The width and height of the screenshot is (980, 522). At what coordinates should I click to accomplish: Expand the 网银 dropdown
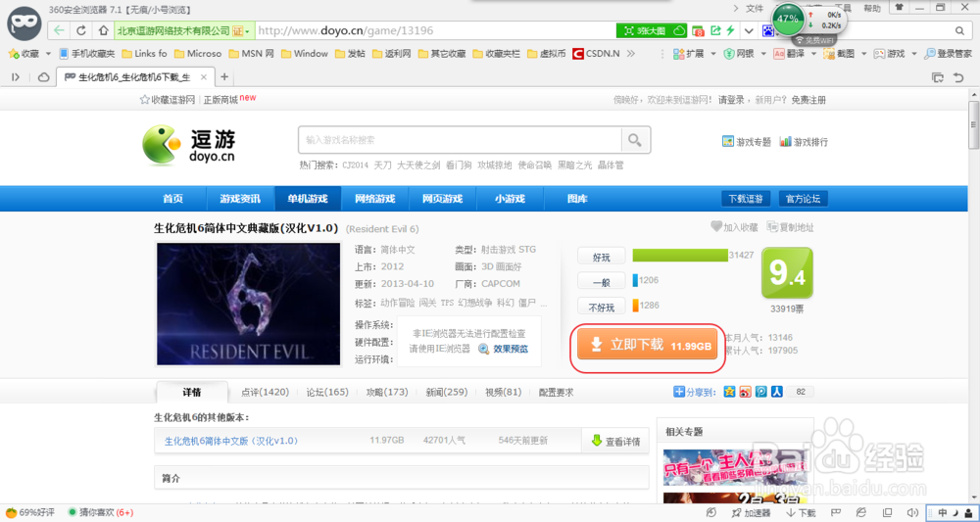click(763, 54)
